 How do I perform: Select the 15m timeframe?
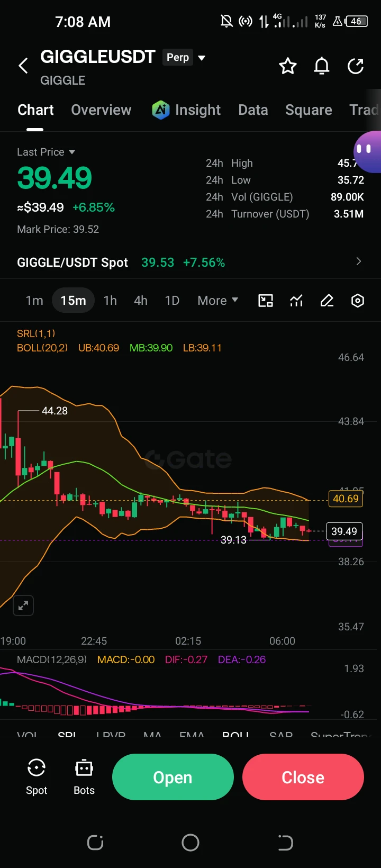(73, 301)
